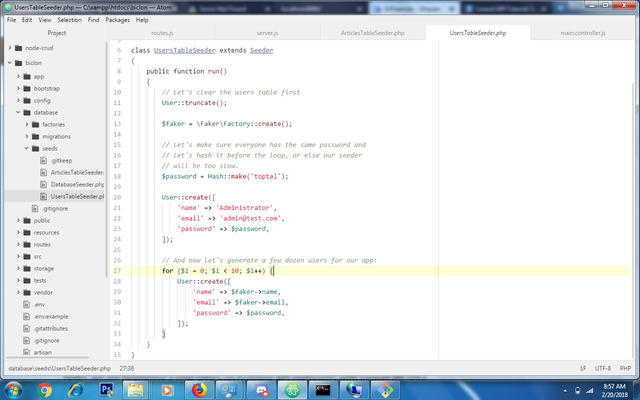
Task: Click the UsersTableSeeder class name link
Action: [184, 50]
